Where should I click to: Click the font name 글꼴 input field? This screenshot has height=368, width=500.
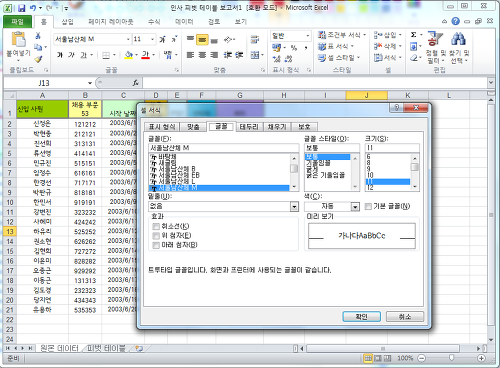point(223,148)
